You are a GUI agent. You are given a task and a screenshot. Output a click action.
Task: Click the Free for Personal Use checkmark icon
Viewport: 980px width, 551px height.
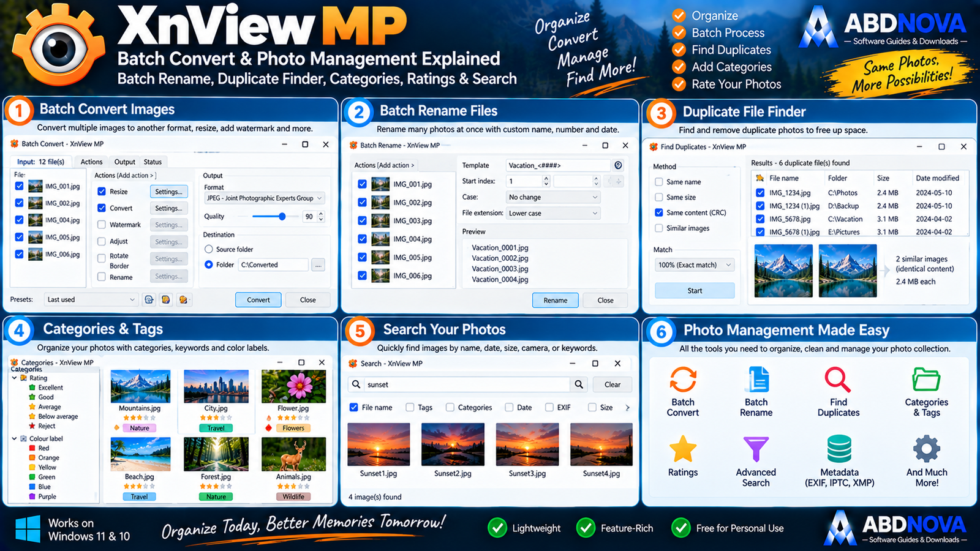(680, 528)
